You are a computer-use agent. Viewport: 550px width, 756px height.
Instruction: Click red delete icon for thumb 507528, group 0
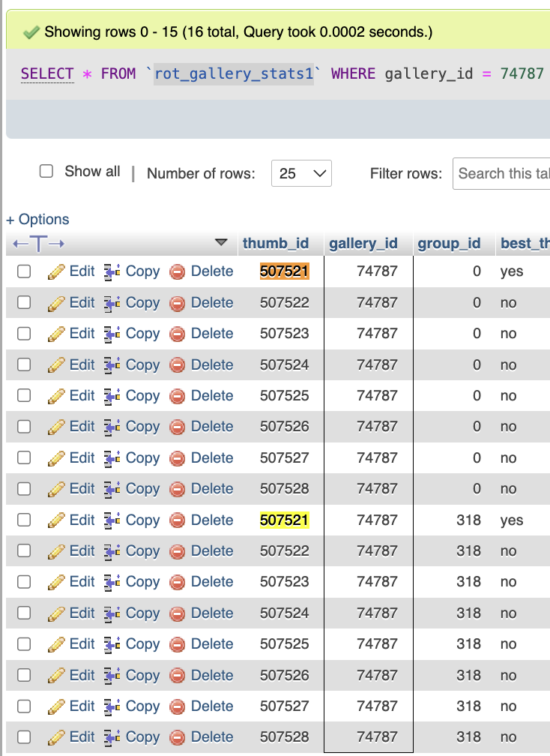coord(178,489)
